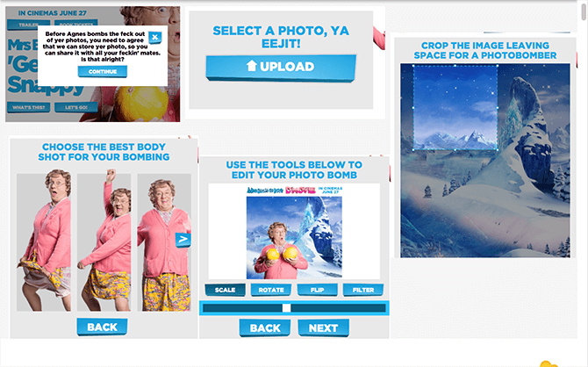
Task: Show next body shots with arrow
Action: [183, 239]
